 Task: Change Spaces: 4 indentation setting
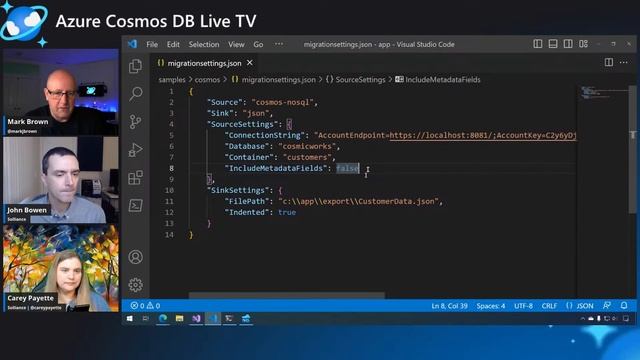[x=491, y=305]
